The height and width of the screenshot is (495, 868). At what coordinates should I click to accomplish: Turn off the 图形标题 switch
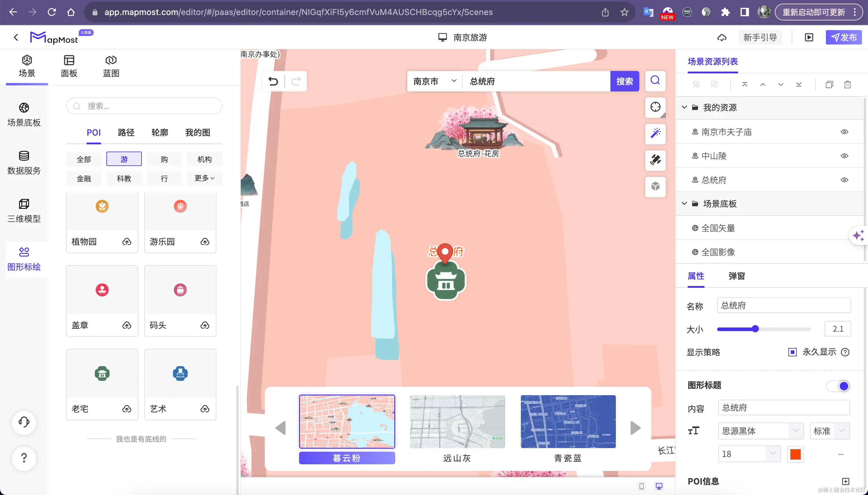click(x=838, y=386)
